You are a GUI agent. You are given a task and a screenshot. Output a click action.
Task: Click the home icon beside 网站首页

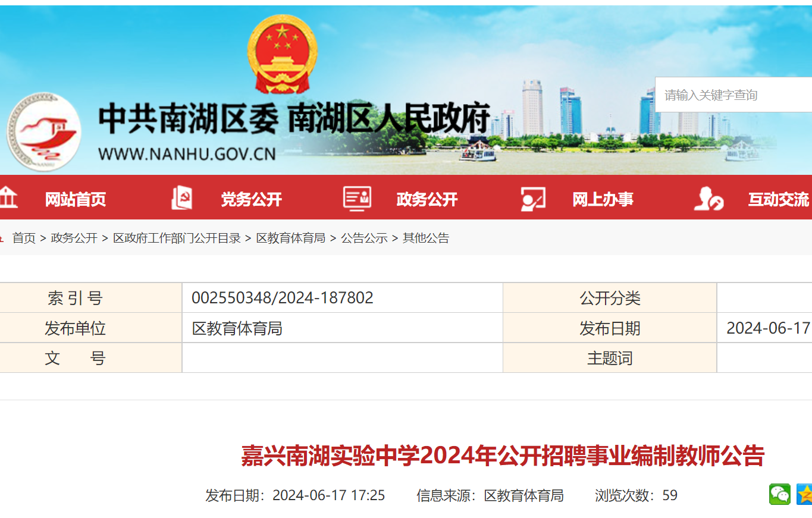tap(7, 197)
